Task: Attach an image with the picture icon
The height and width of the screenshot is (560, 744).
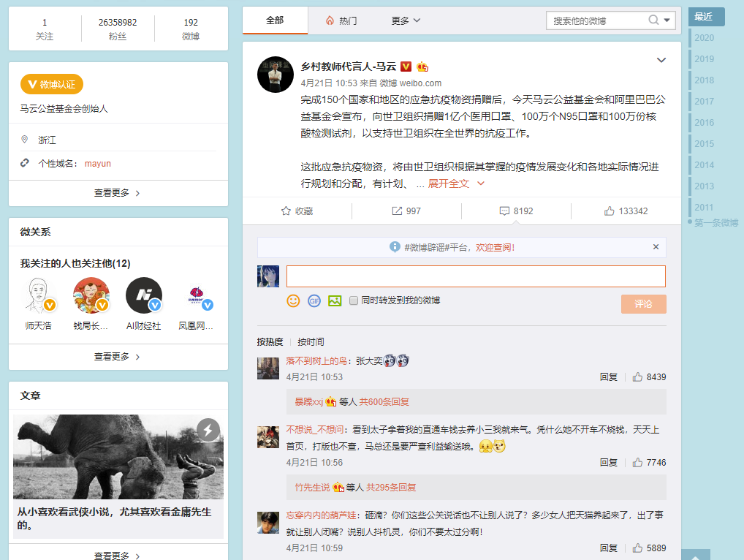Action: [x=335, y=301]
